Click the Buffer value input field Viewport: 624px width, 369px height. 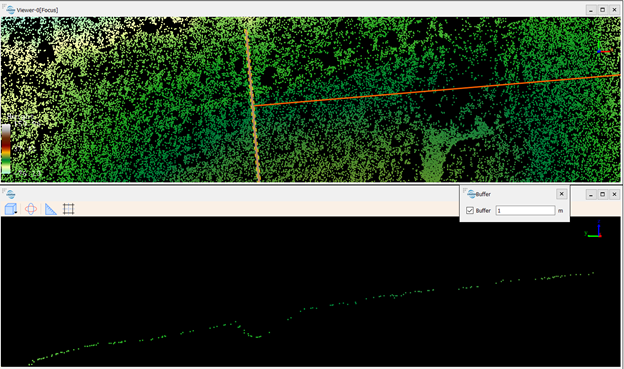(525, 211)
